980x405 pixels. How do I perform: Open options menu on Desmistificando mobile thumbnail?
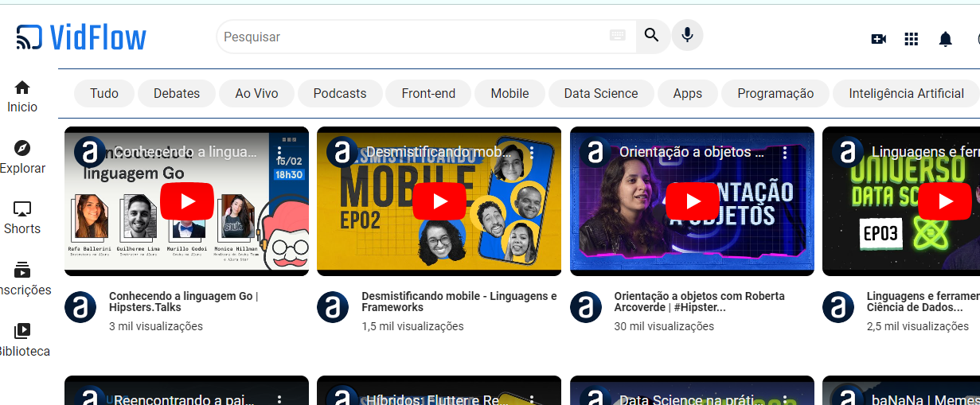532,151
